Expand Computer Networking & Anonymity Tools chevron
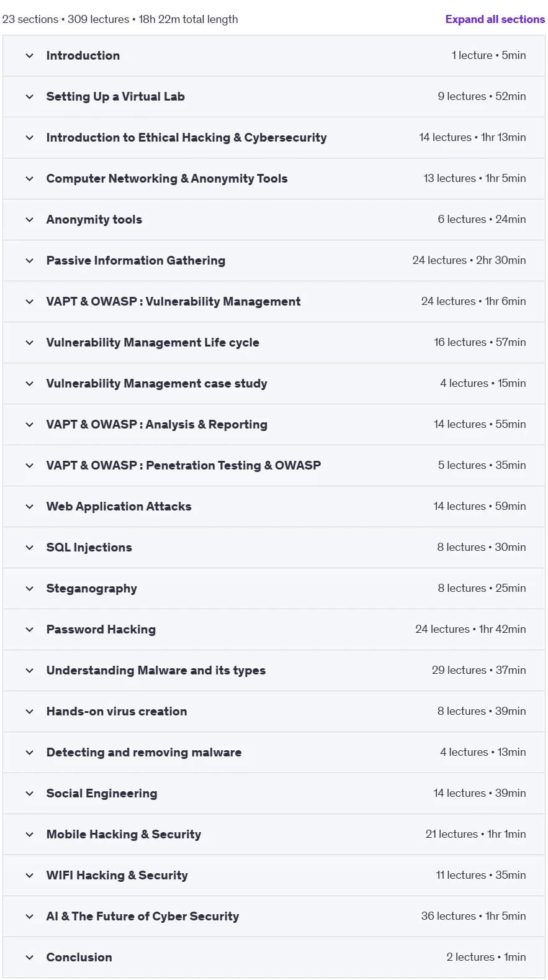 29,179
